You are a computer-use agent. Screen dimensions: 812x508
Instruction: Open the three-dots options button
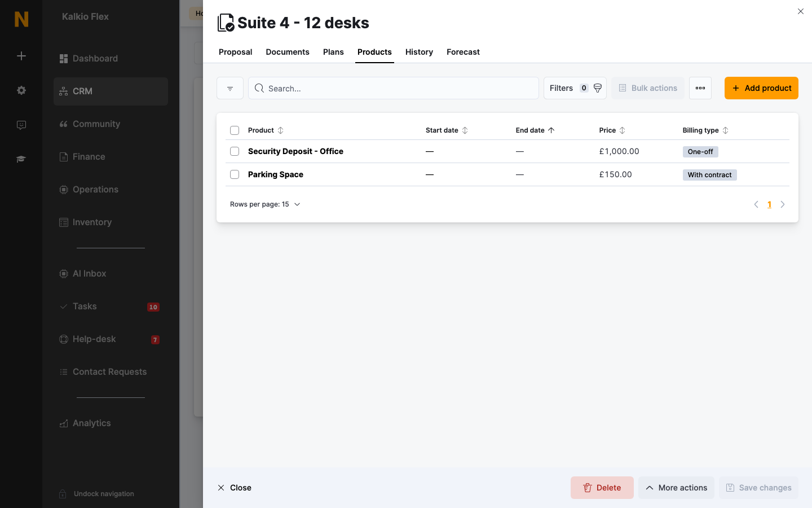[x=700, y=88]
